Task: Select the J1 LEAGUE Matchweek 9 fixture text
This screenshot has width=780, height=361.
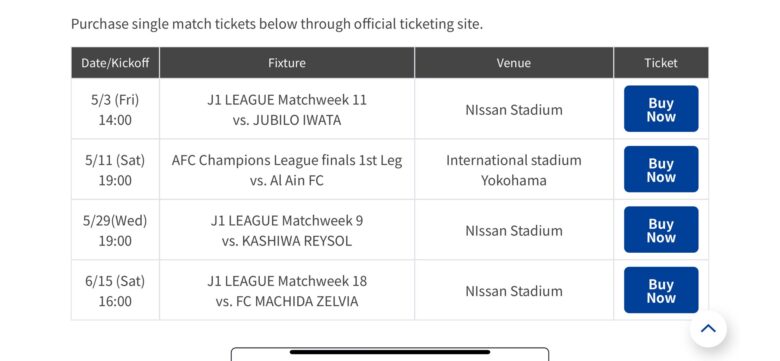Action: pos(287,221)
